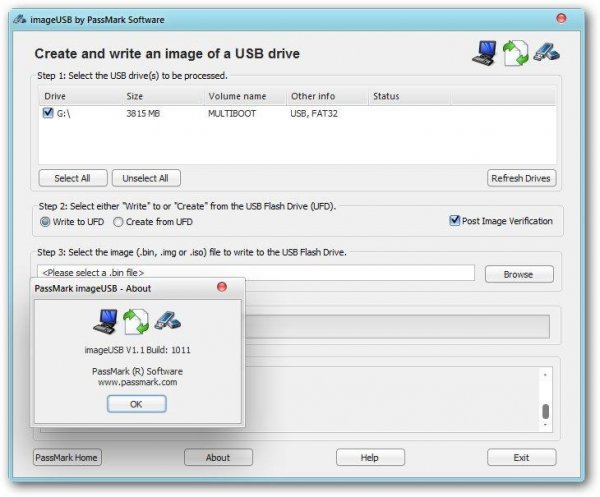Click the Exit button
This screenshot has width=600, height=497.
coord(522,457)
